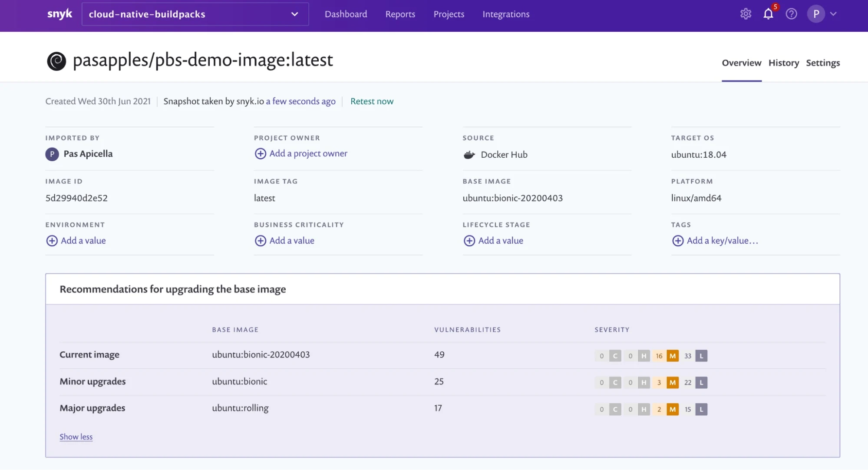Click Docker Hub source label
Viewport: 868px width, 470px height.
[504, 155]
